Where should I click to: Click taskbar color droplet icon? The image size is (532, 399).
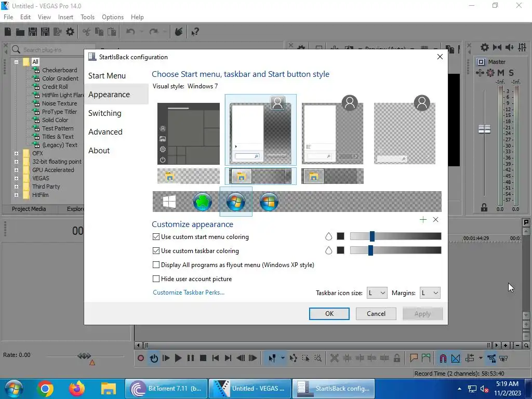click(x=328, y=250)
